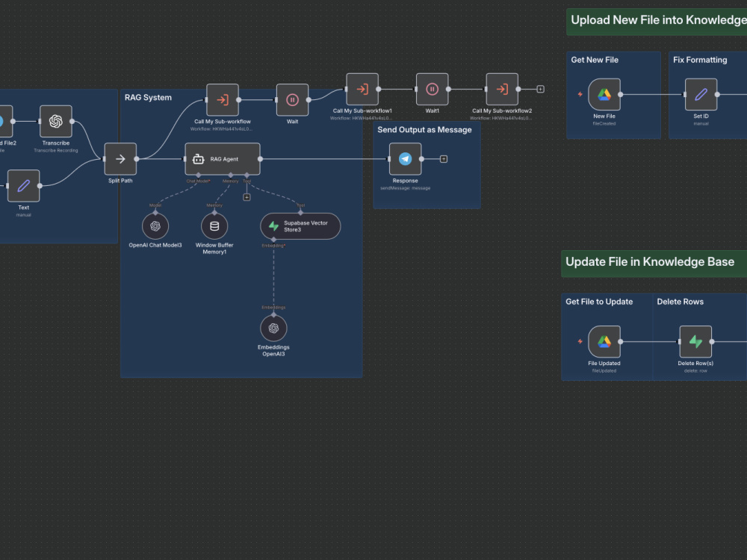Open File Updated Google Drive trigger
747x560 pixels.
coord(604,341)
